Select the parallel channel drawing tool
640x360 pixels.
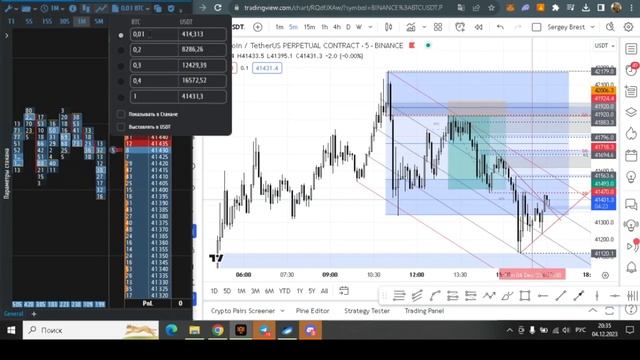point(417,296)
